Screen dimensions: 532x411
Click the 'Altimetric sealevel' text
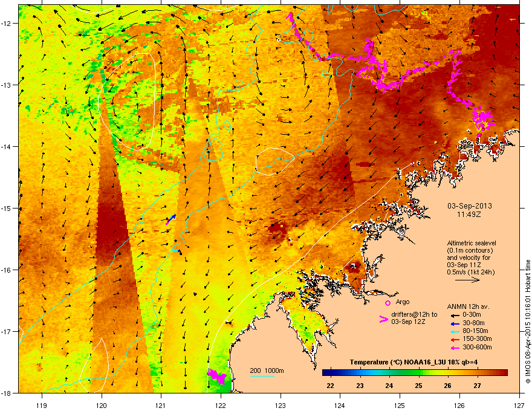click(x=472, y=243)
